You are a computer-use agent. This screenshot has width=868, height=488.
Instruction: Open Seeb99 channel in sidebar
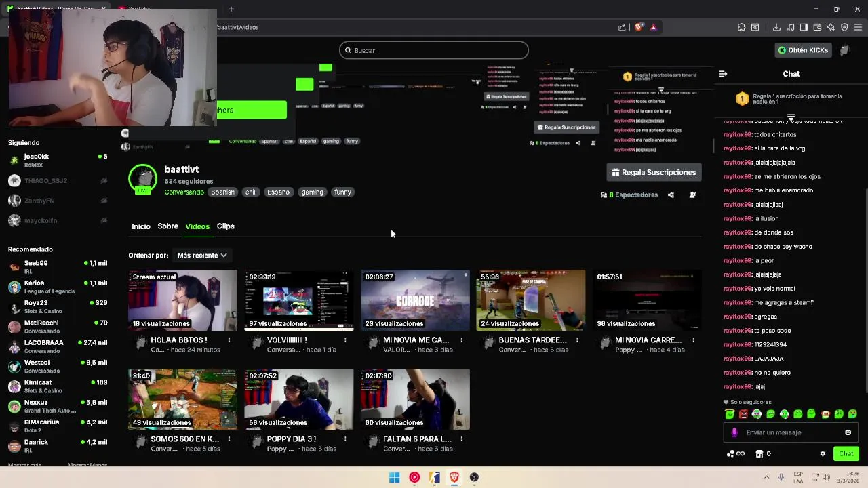58,266
